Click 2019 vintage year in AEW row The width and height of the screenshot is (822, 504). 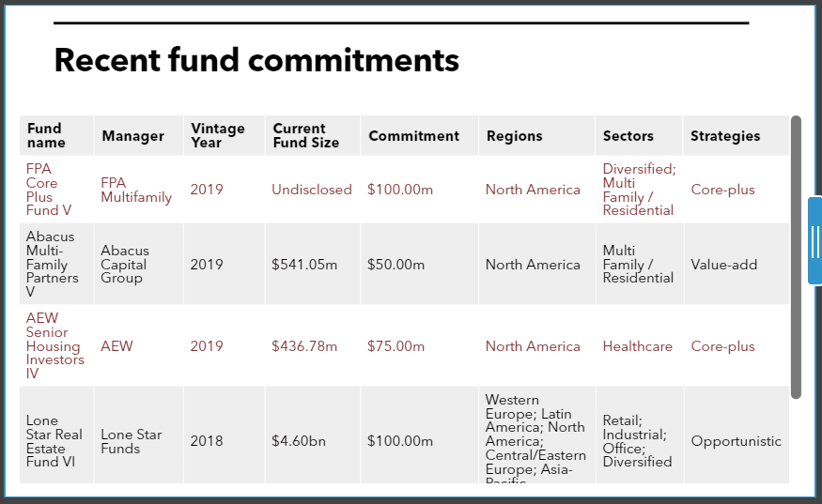coord(207,346)
